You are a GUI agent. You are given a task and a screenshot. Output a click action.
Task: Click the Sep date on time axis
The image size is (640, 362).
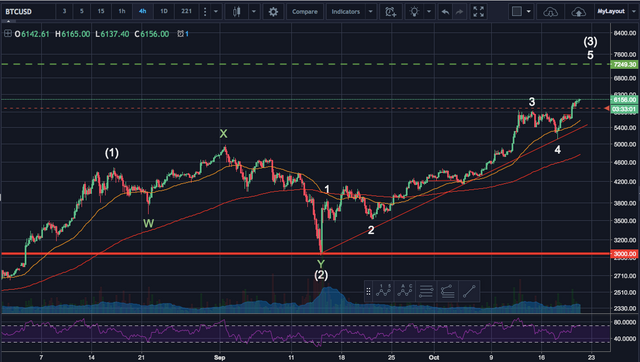click(x=220, y=358)
